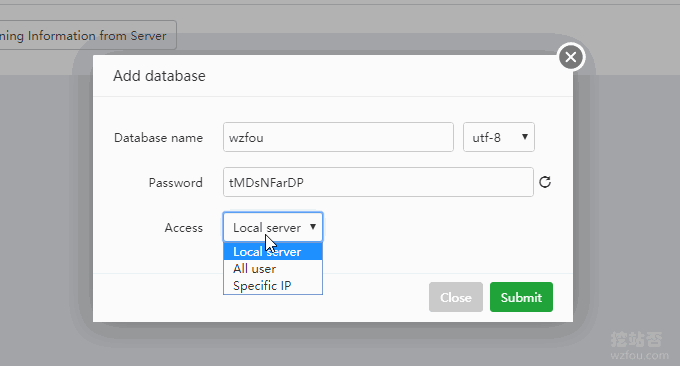Image resolution: width=680 pixels, height=366 pixels.
Task: Submit the new database form
Action: click(x=521, y=297)
